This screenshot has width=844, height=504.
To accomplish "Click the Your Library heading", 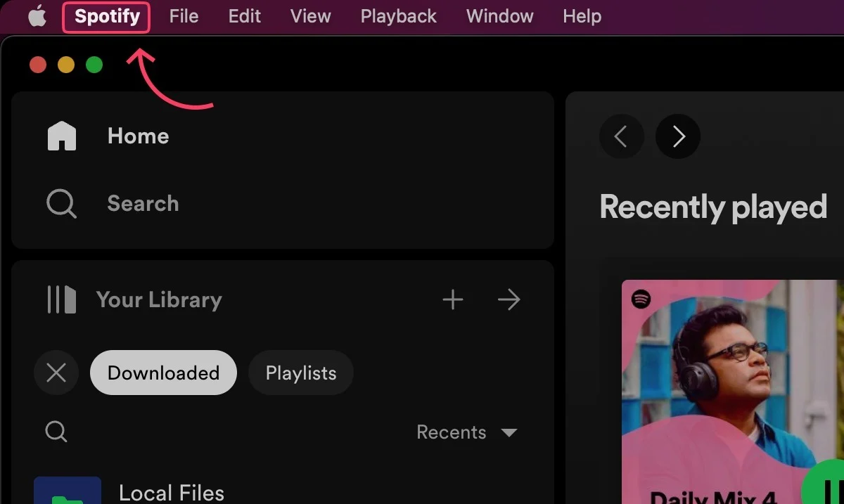I will [x=159, y=299].
